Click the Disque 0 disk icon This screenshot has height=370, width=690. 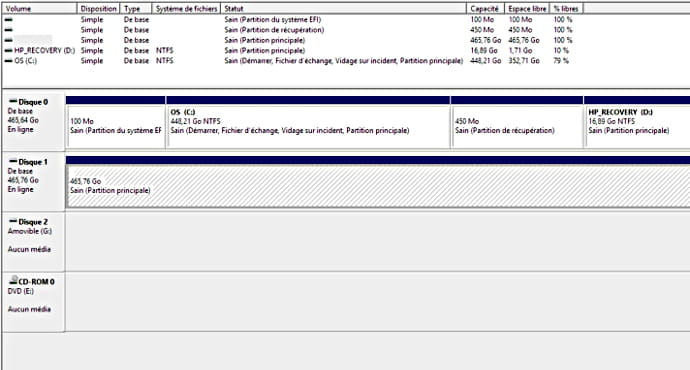coord(13,102)
